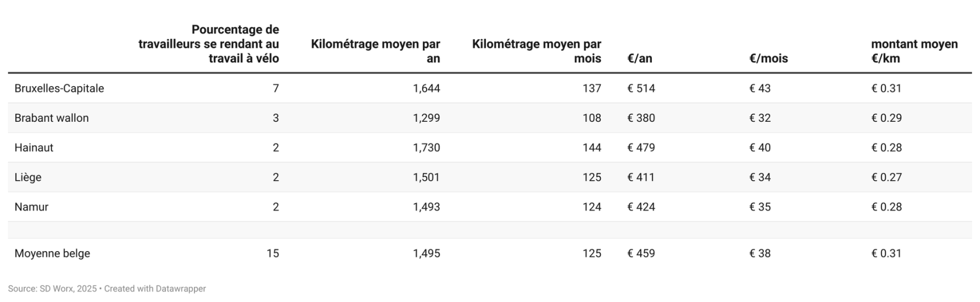Click the "Kilométrage moyen par mois" column header
The height and width of the screenshot is (302, 980).
[536, 51]
